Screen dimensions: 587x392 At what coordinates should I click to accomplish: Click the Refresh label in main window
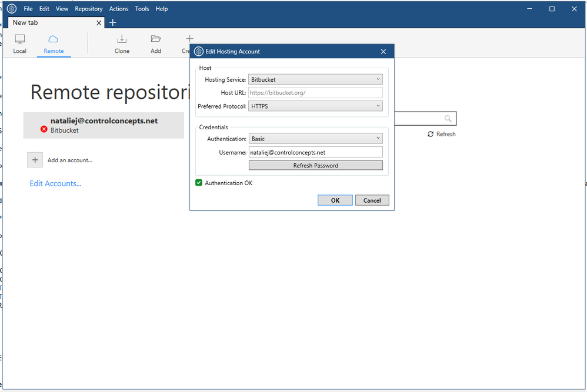point(446,134)
